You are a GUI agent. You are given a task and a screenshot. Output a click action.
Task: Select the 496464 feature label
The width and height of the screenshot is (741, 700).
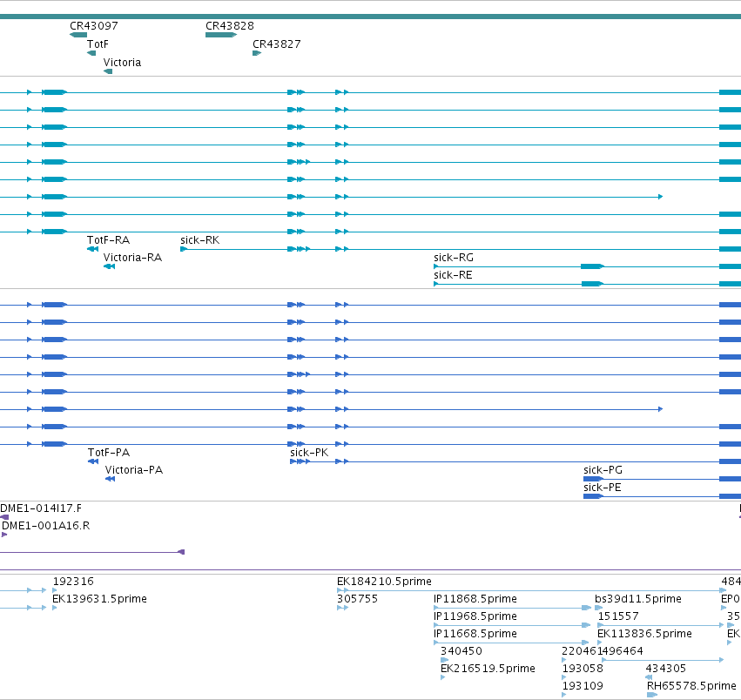(x=623, y=651)
